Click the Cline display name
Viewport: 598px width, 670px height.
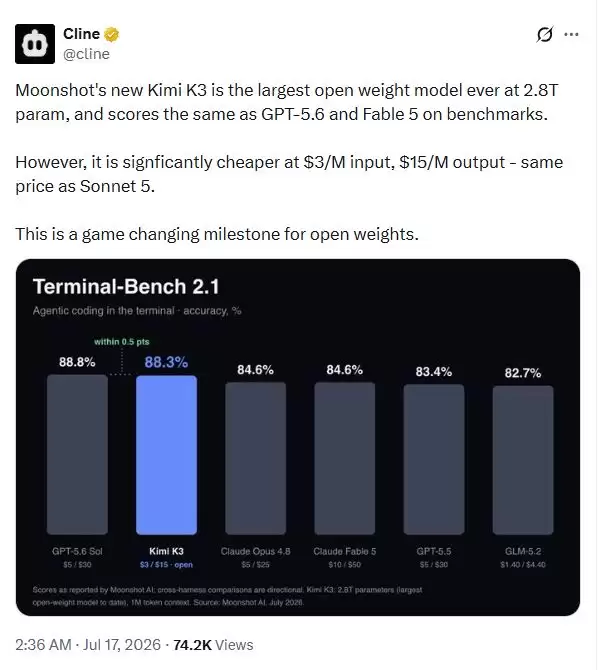81,34
